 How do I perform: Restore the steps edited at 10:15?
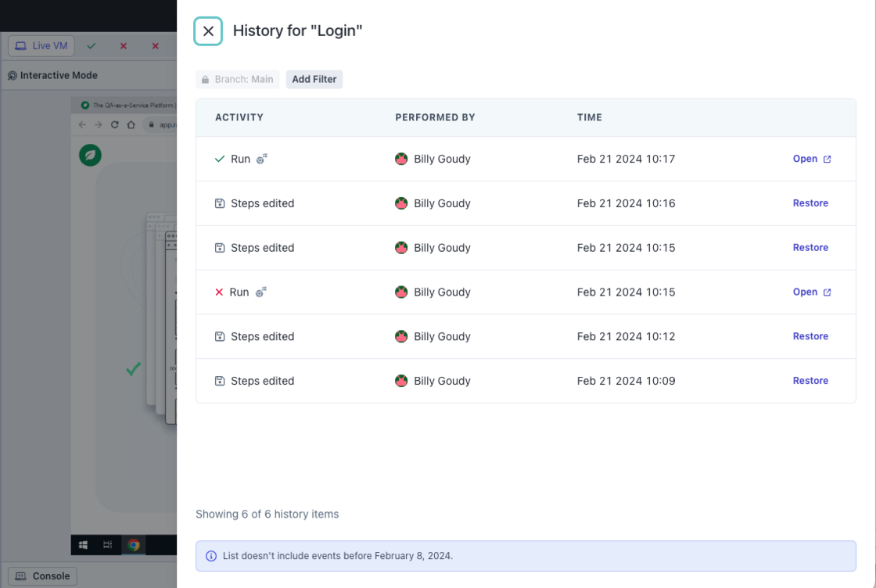click(810, 248)
